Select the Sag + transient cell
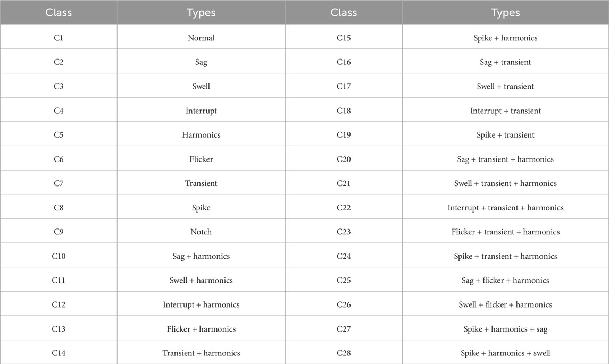Viewport: 609px width, 364px height. tap(505, 62)
